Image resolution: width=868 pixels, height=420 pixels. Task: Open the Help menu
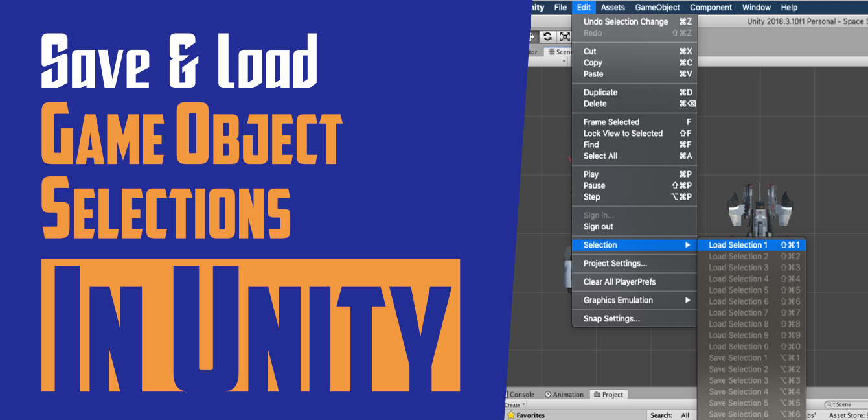(x=789, y=8)
